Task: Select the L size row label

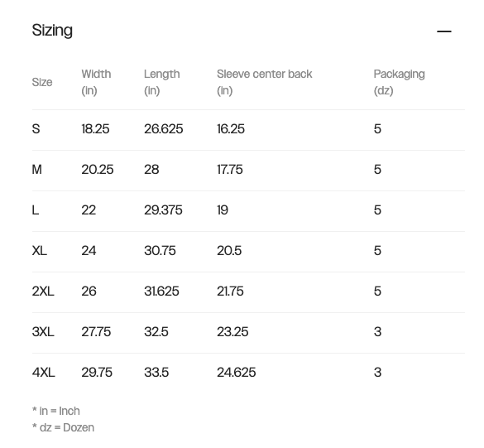Action: (36, 210)
